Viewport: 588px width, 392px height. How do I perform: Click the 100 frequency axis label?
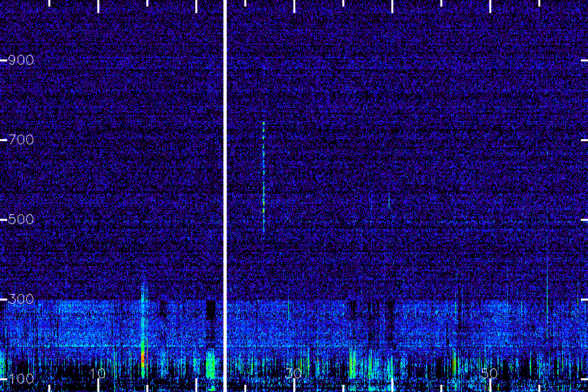point(21,378)
